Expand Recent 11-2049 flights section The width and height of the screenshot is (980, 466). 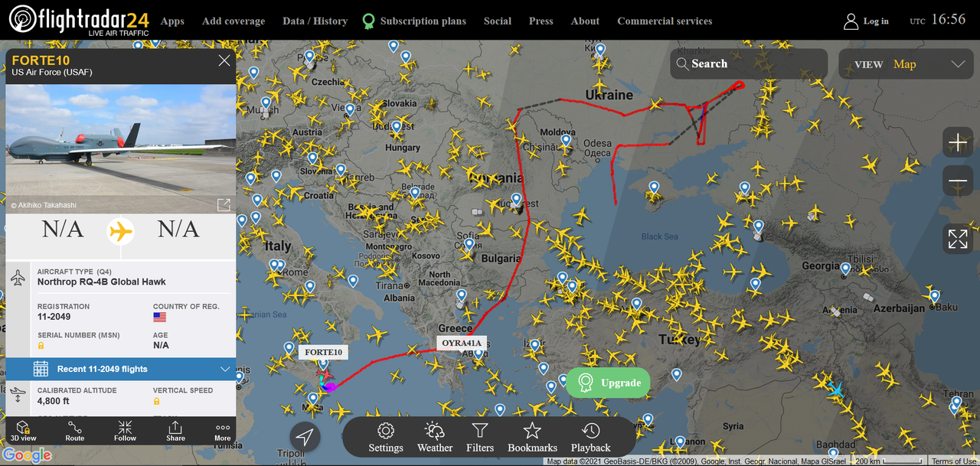121,369
